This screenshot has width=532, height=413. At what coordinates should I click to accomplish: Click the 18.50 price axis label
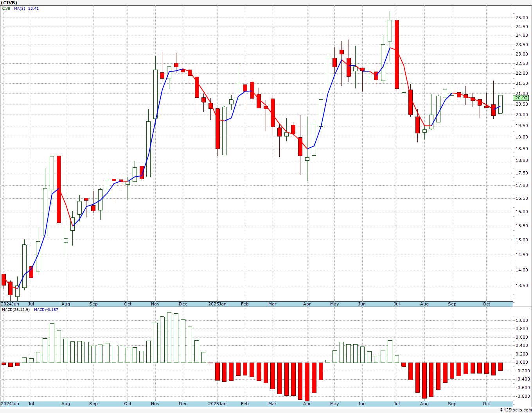point(521,149)
